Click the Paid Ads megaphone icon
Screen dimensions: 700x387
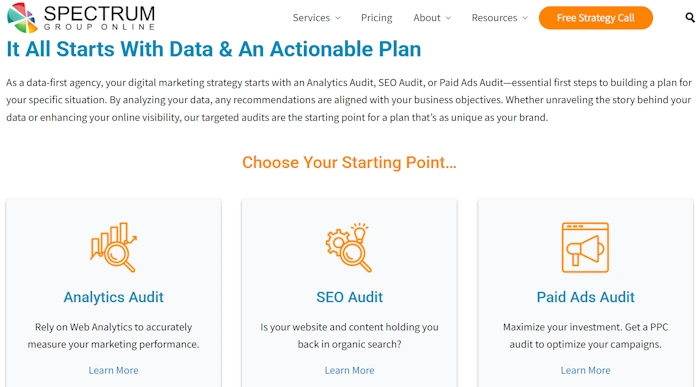585,247
